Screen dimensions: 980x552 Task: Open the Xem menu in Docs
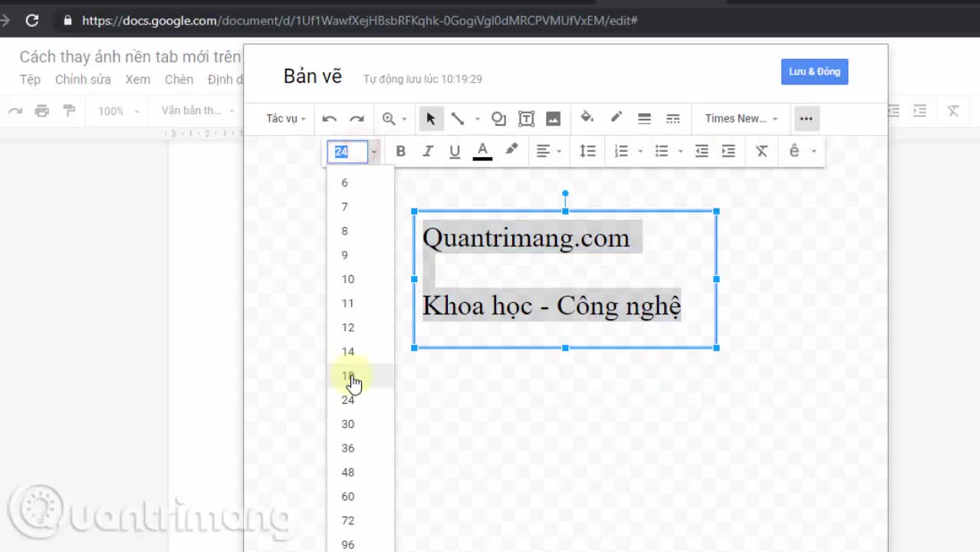pos(138,80)
